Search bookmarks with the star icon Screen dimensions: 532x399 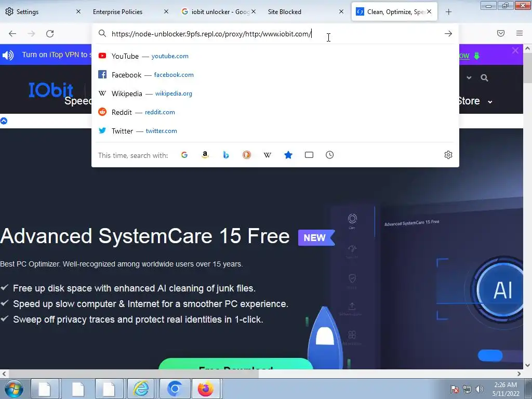point(288,155)
